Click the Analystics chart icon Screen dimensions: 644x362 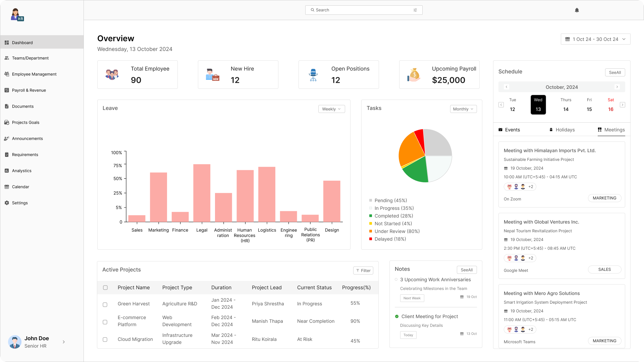(7, 171)
